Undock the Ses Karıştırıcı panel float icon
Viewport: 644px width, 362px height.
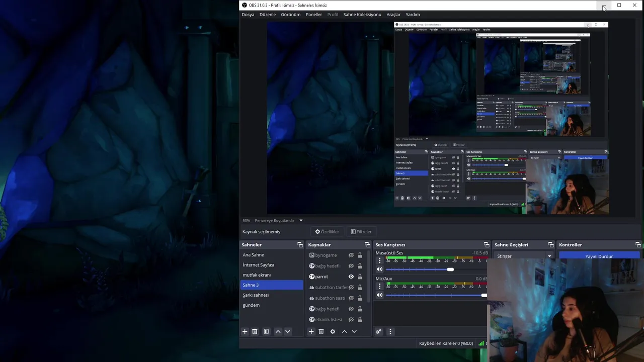coord(486,245)
